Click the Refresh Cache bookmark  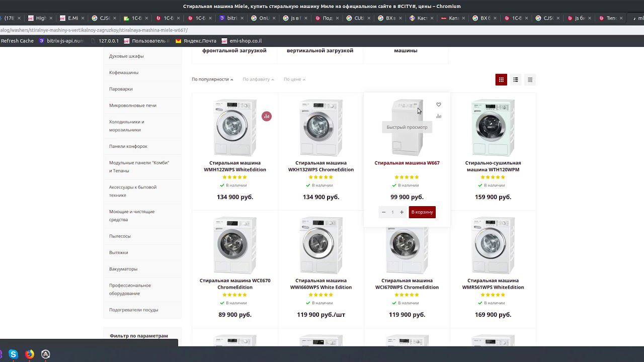click(17, 41)
